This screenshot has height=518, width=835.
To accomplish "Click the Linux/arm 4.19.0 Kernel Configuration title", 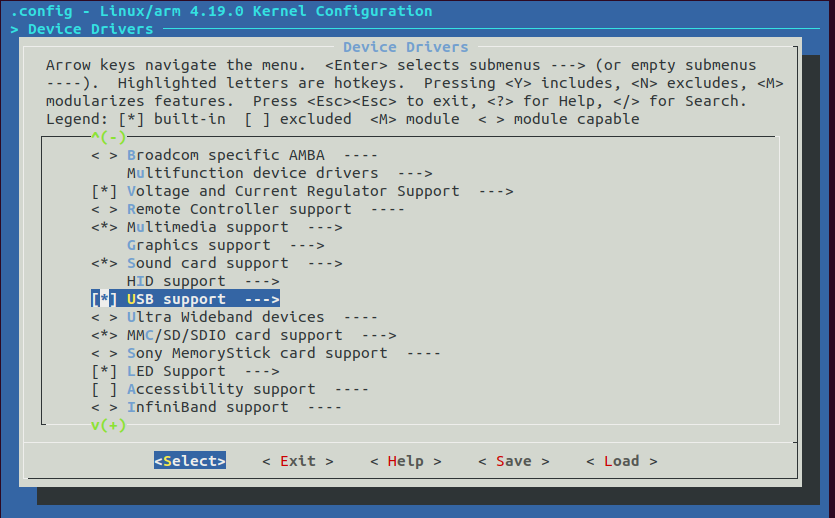I will tap(266, 11).
